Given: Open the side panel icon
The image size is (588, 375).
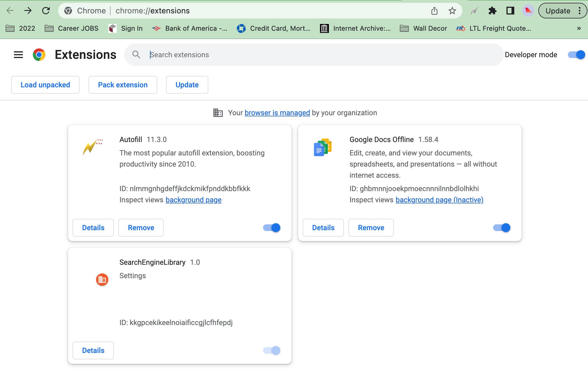Looking at the screenshot, I should [510, 11].
